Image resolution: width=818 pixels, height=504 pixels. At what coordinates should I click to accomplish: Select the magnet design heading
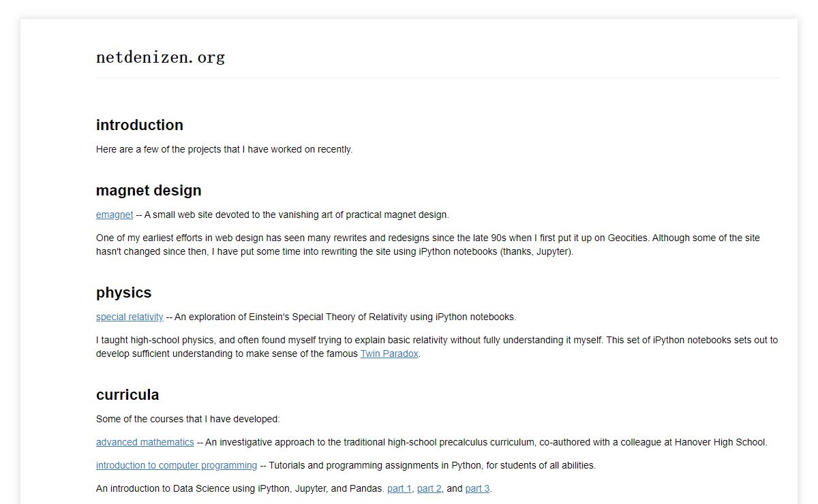(149, 190)
